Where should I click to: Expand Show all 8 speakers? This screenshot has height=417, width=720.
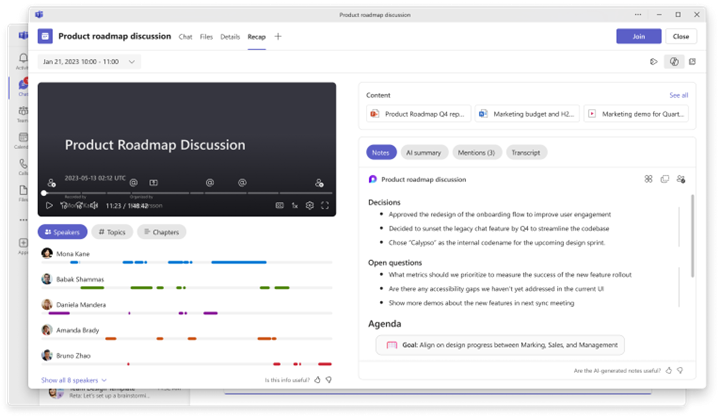74,380
